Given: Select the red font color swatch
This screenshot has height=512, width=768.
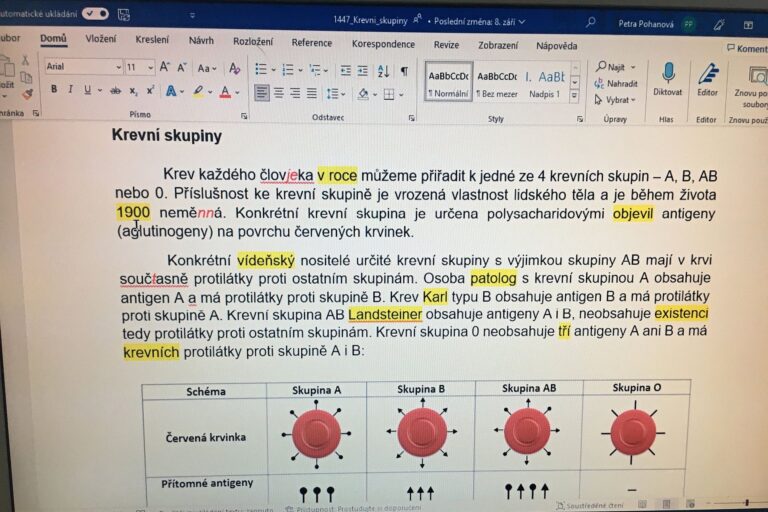Looking at the screenshot, I should [x=224, y=92].
